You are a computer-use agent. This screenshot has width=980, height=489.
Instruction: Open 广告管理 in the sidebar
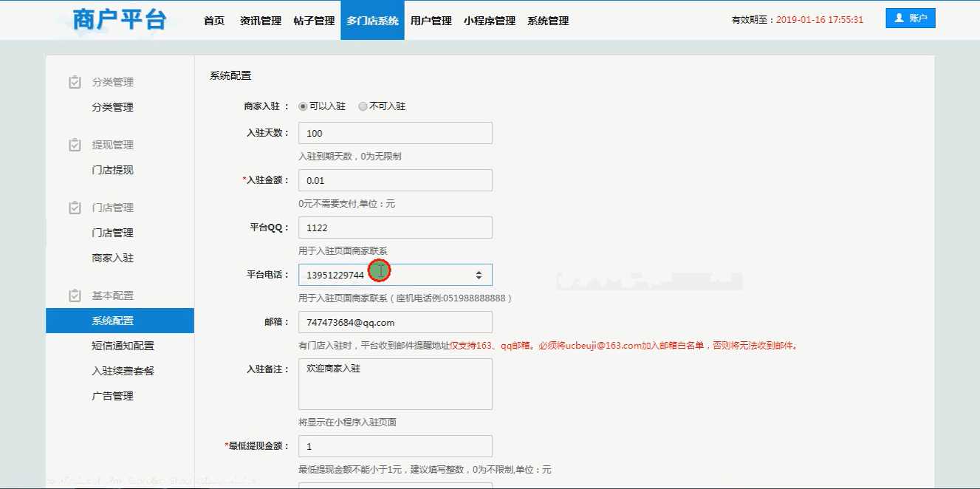click(x=113, y=396)
